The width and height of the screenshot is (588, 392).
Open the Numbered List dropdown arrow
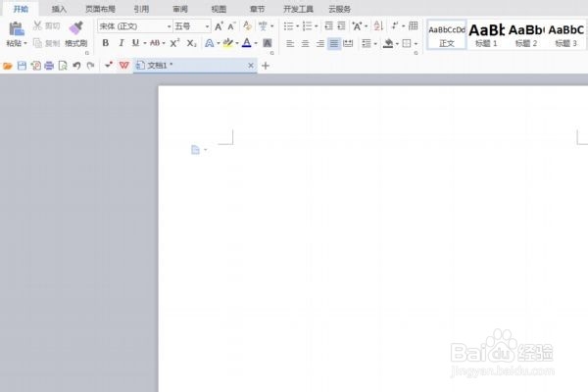click(317, 26)
